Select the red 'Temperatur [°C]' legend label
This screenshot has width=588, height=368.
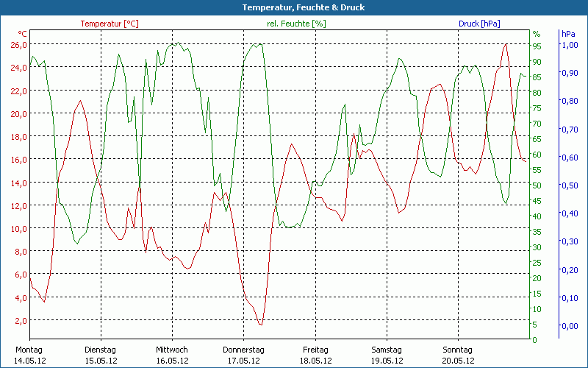click(x=110, y=24)
